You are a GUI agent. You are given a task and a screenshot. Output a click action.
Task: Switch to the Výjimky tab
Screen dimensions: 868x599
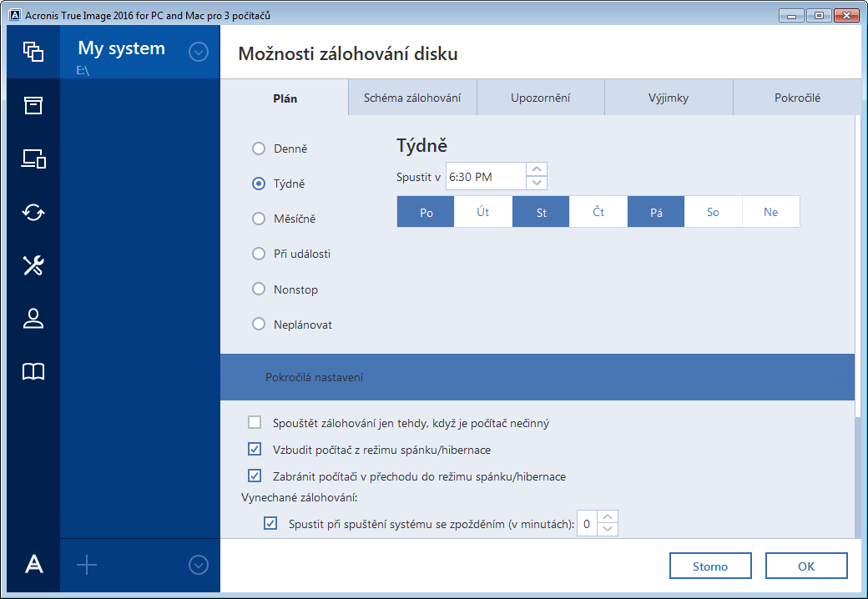(x=669, y=98)
